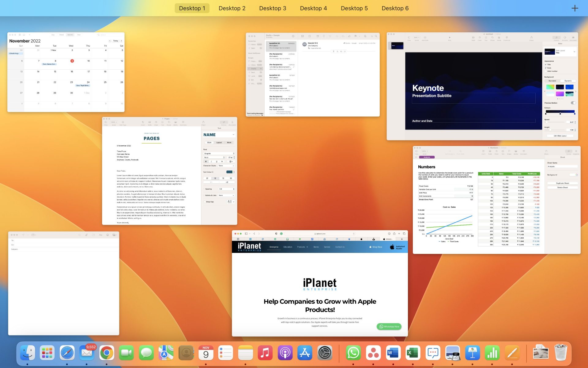This screenshot has width=588, height=368.
Task: Open Animate inspector in Keynote window
Action: pyautogui.click(x=565, y=38)
